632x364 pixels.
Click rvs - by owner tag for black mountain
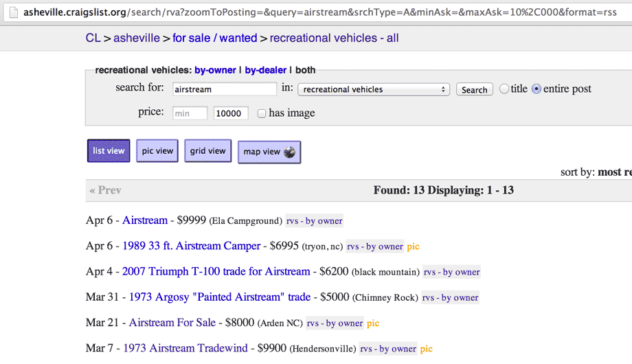(451, 272)
